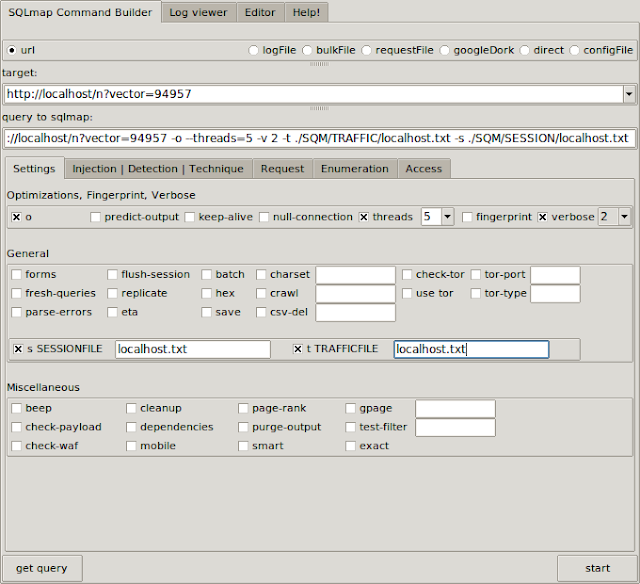This screenshot has width=640, height=584.
Task: Click the crawl depth input field
Action: (356, 294)
